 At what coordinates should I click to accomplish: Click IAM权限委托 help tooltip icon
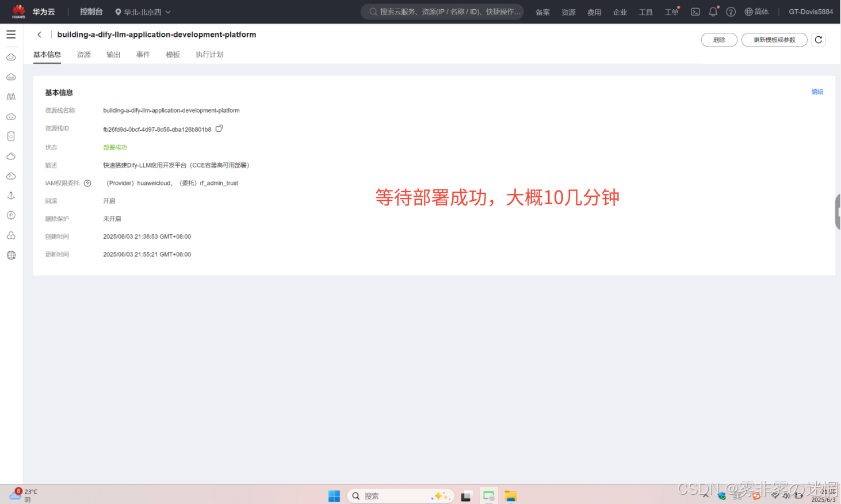[x=87, y=183]
